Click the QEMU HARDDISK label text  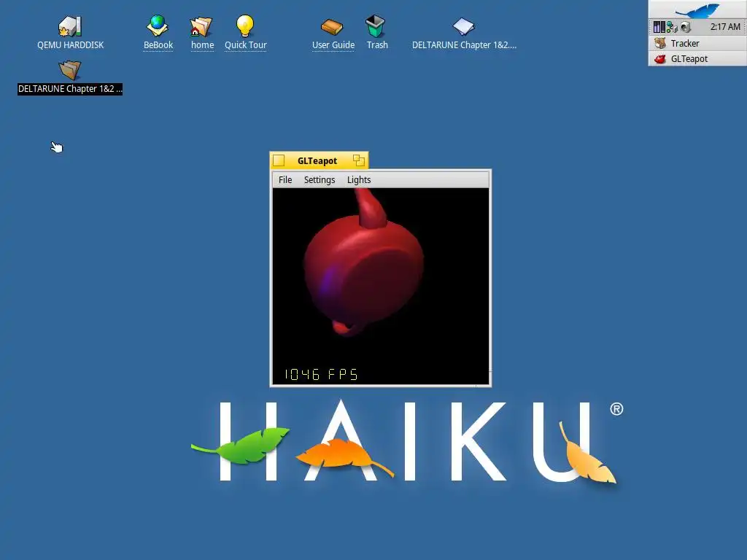71,44
